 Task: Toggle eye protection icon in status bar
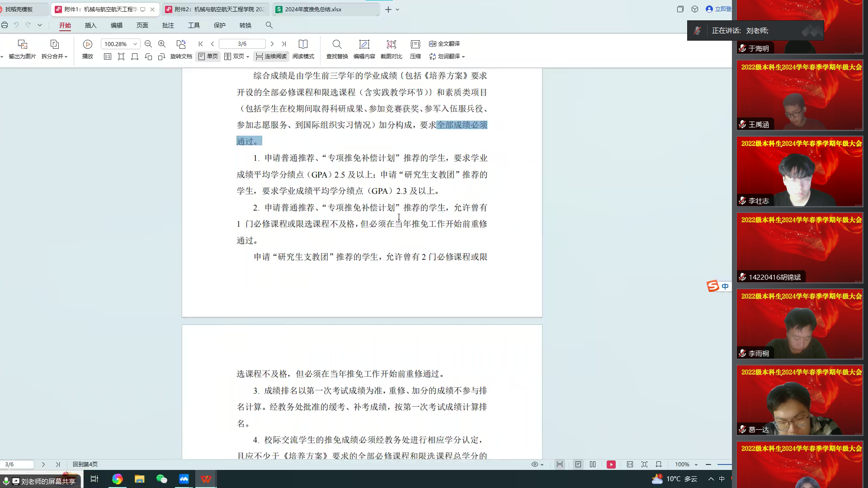point(535,465)
